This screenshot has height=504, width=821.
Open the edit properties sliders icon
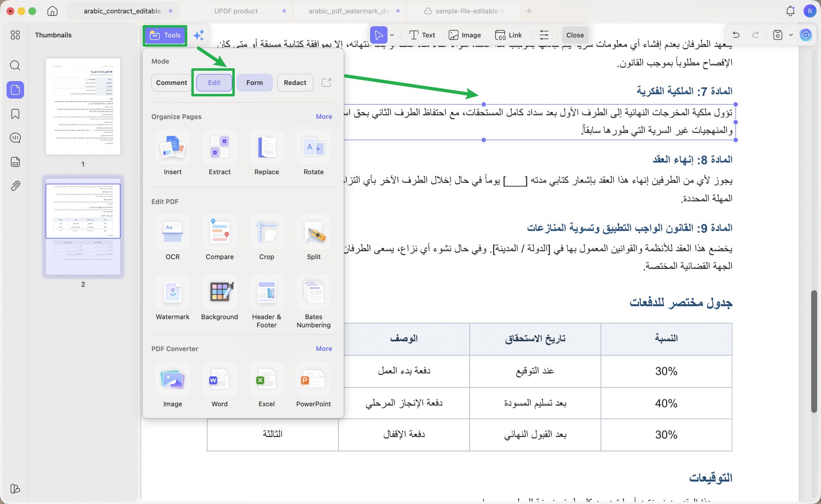544,35
